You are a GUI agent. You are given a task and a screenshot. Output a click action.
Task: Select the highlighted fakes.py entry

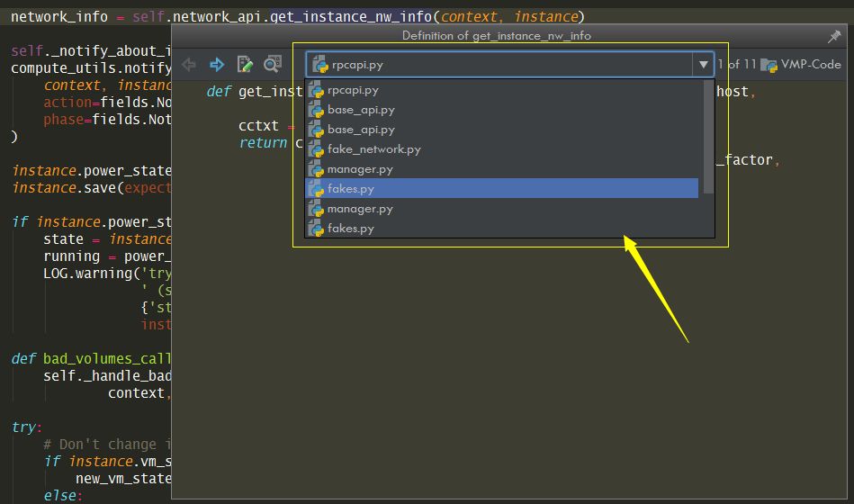[x=501, y=188]
